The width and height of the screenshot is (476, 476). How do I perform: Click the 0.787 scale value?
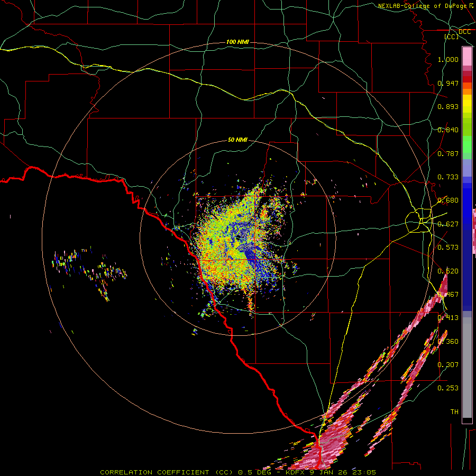coord(448,153)
